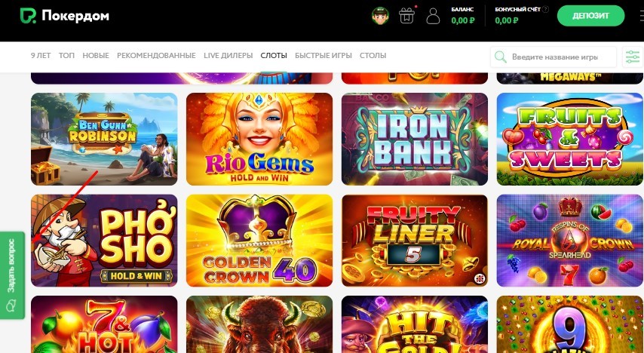This screenshot has width=644, height=353.
Task: Select the Быстрые игры tab
Action: pyautogui.click(x=324, y=56)
